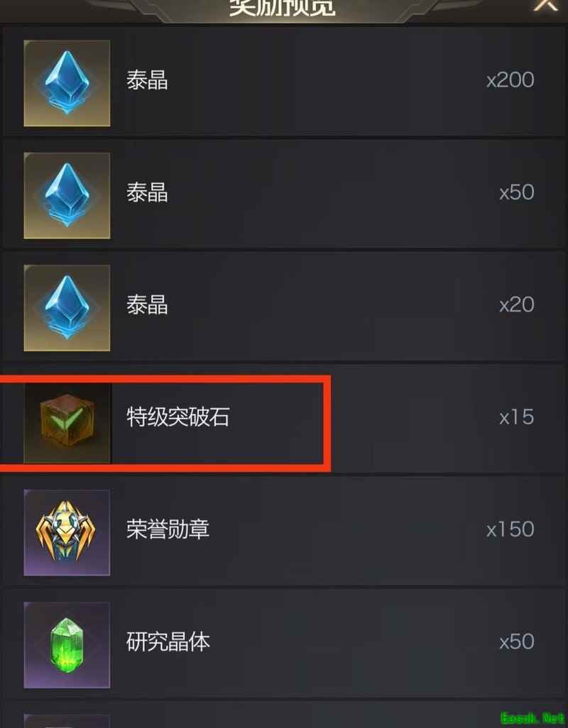Select the 荣誉勋章 gold medal icon
This screenshot has width=568, height=728.
(x=67, y=533)
